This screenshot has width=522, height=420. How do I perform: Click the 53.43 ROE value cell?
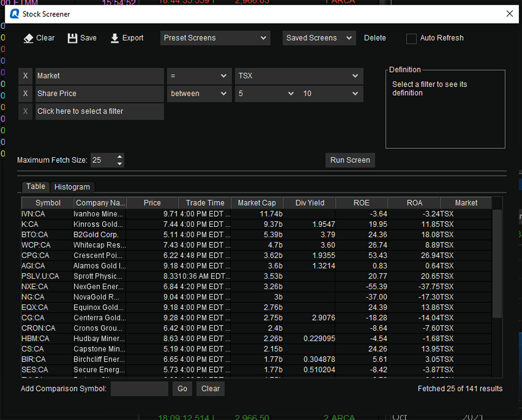coord(361,255)
